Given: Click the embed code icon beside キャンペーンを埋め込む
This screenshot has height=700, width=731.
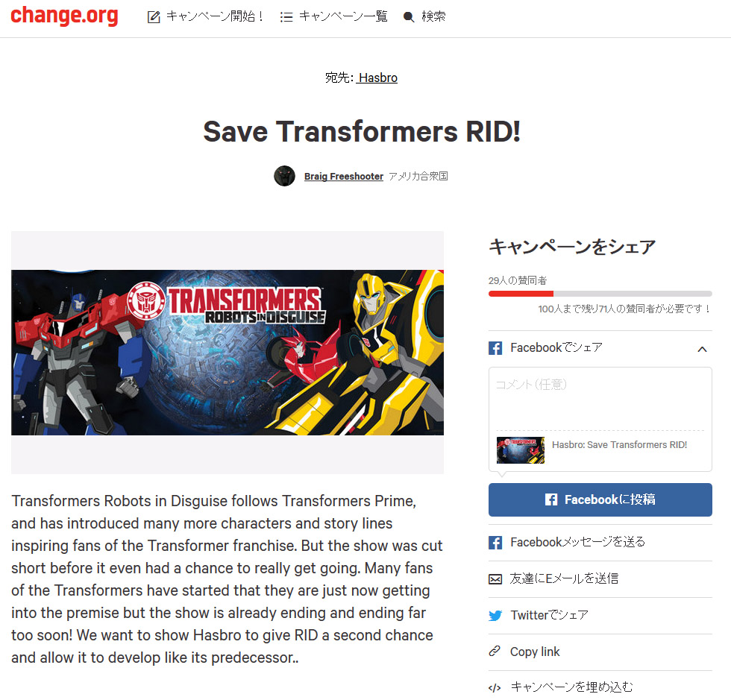Looking at the screenshot, I should pos(495,688).
